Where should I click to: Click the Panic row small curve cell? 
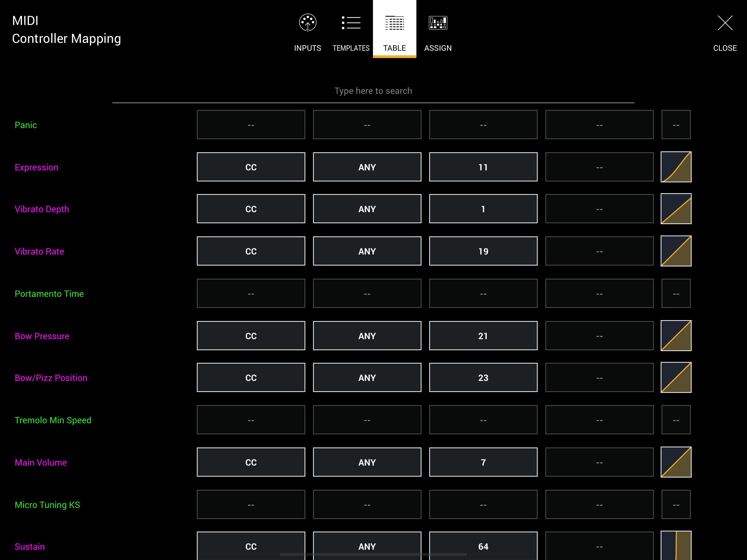676,125
